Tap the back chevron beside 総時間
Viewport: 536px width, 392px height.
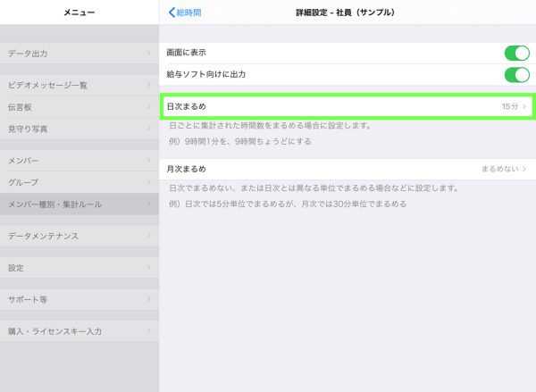172,13
